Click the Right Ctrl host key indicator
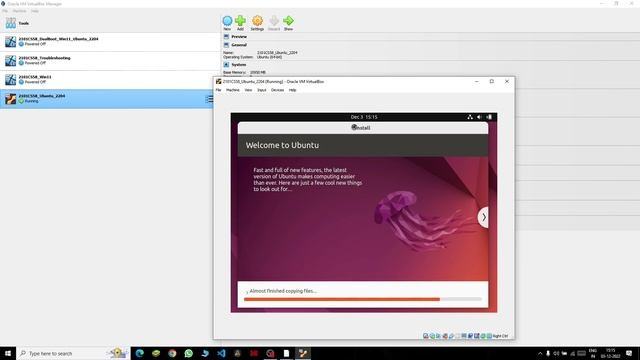 [x=500, y=336]
